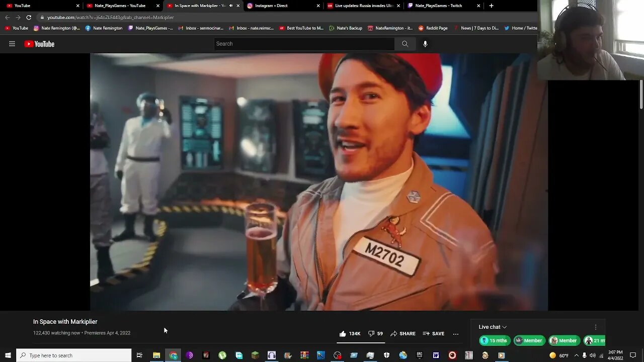Click the address bar URL
Image resolution: width=644 pixels, height=362 pixels.
tap(111, 17)
